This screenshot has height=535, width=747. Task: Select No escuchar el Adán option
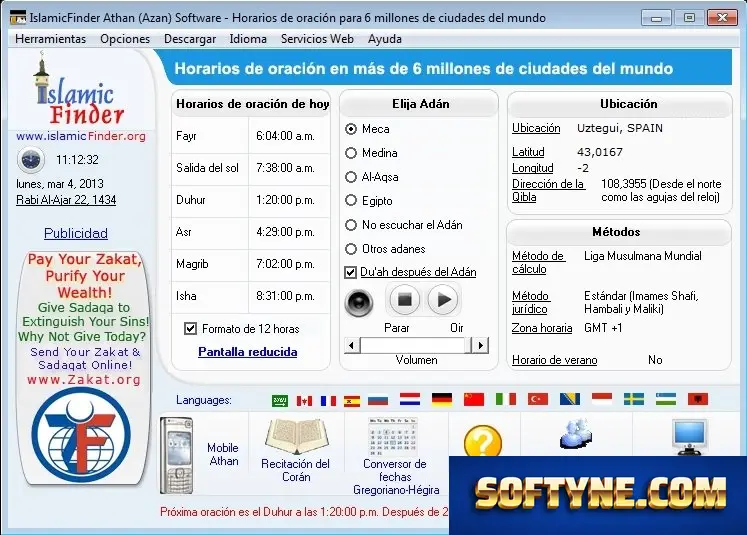(x=351, y=225)
